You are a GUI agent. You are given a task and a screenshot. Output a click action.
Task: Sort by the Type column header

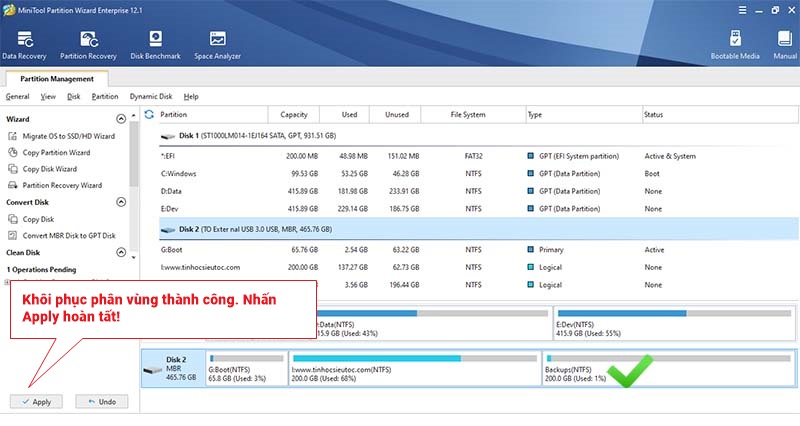(x=584, y=115)
